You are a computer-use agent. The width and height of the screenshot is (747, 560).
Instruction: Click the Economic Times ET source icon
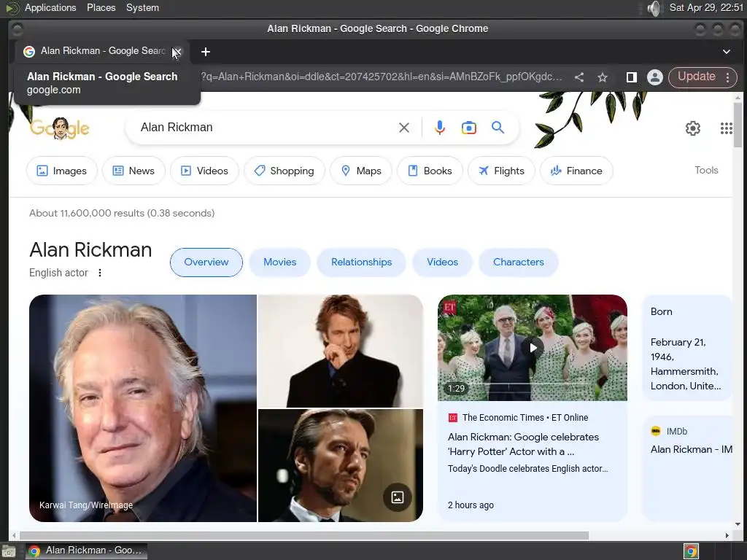coord(452,418)
